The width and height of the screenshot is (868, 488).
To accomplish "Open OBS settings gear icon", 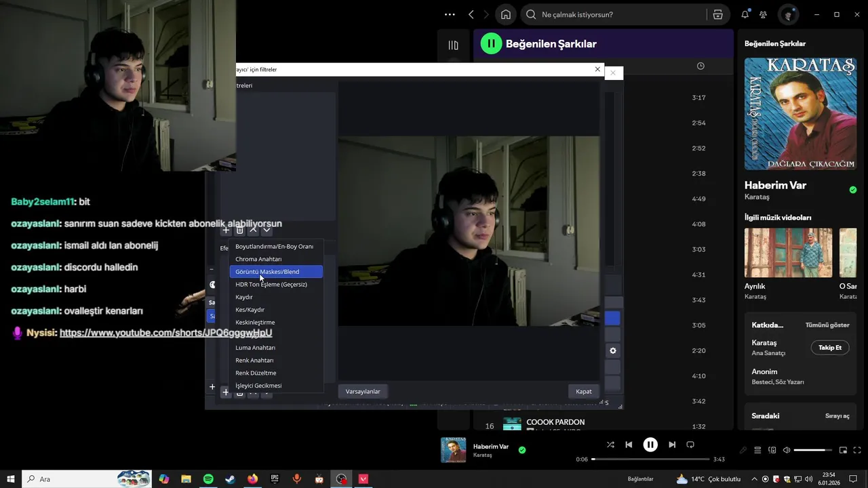I will tap(613, 350).
